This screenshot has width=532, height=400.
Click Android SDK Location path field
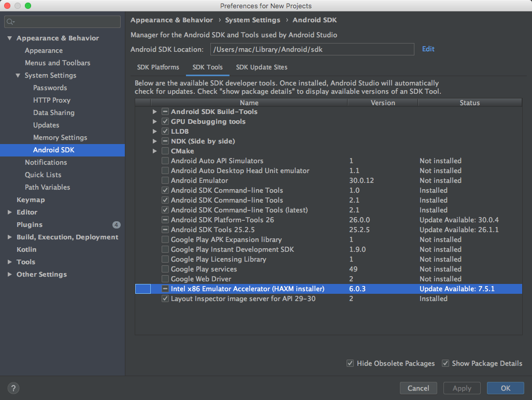(x=312, y=49)
